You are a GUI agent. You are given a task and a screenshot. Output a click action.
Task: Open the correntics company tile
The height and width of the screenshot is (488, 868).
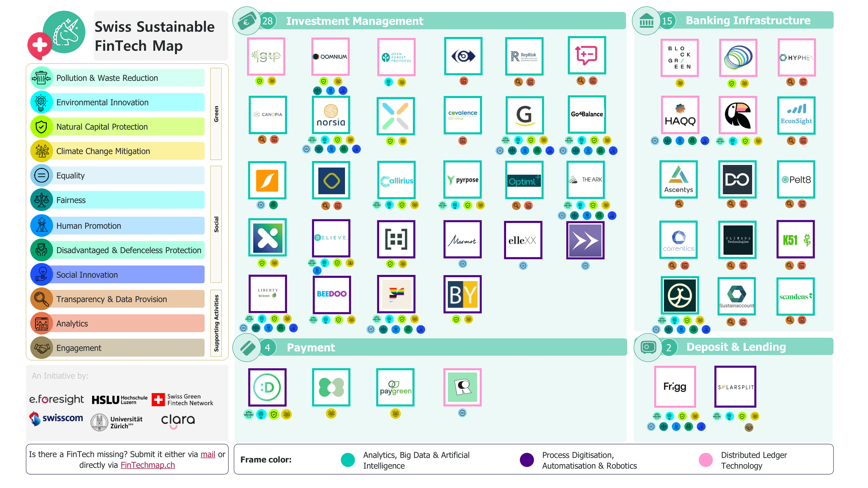pyautogui.click(x=678, y=240)
